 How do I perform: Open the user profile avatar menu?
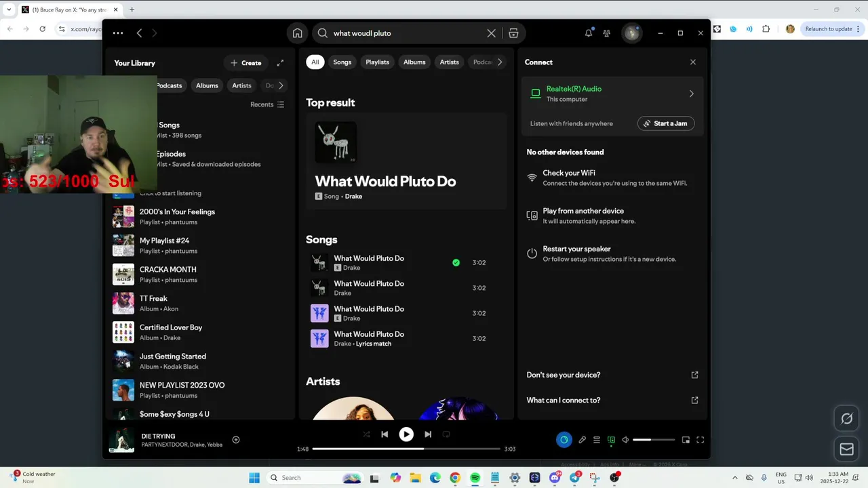(x=632, y=33)
